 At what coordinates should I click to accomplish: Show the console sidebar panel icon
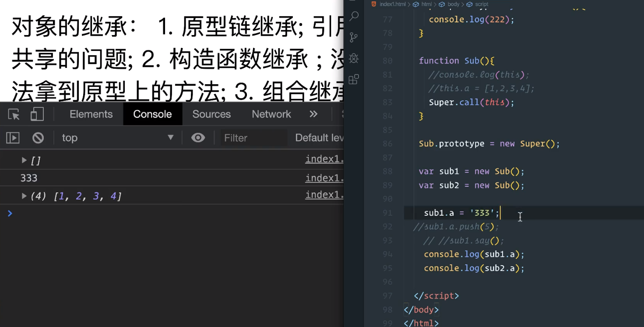[13, 138]
